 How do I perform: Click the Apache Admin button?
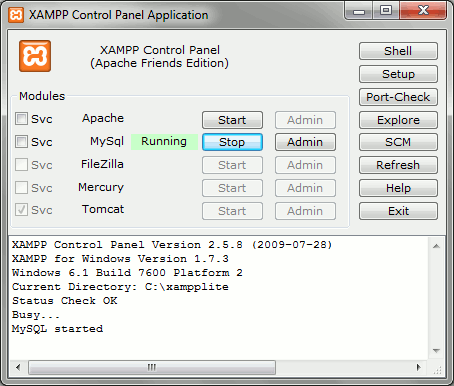(x=305, y=120)
